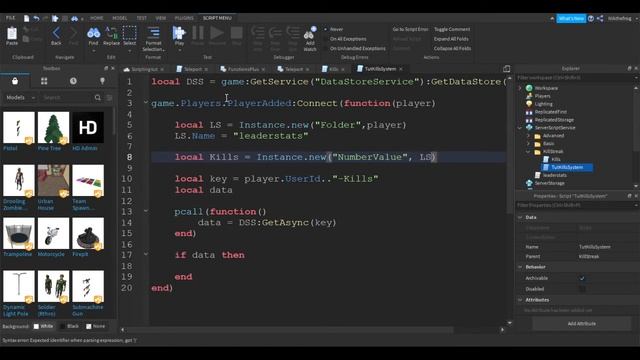Click the Toolbox filter options icon

pos(109,98)
